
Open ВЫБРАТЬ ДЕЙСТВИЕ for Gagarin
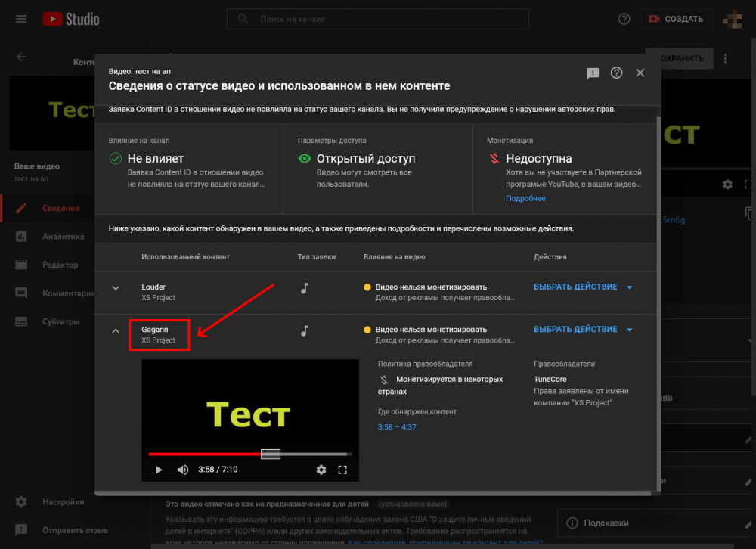click(583, 330)
